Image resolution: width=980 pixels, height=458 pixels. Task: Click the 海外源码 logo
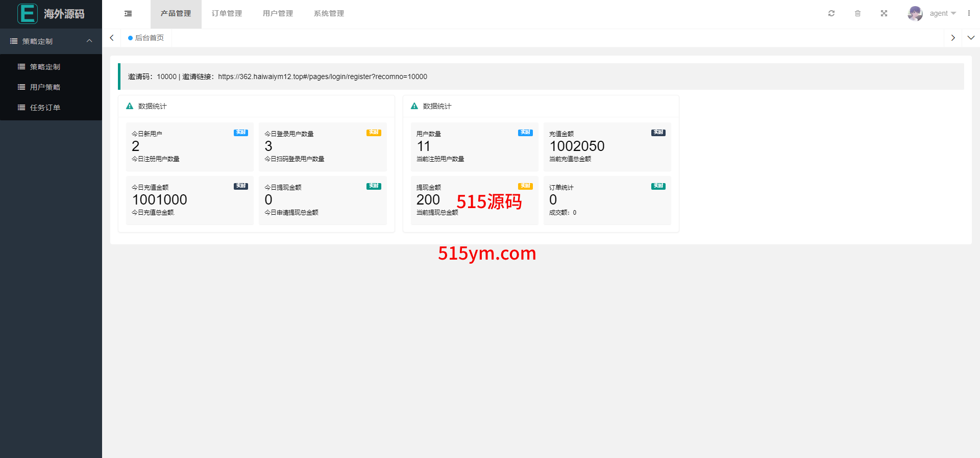pyautogui.click(x=51, y=14)
